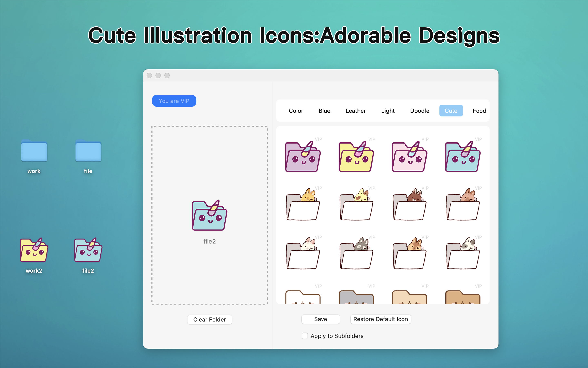
Task: Save the chosen folder icon
Action: (321, 319)
